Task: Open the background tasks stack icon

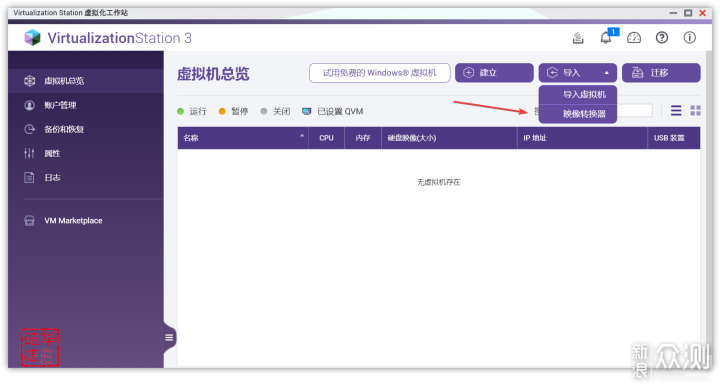Action: pos(578,38)
